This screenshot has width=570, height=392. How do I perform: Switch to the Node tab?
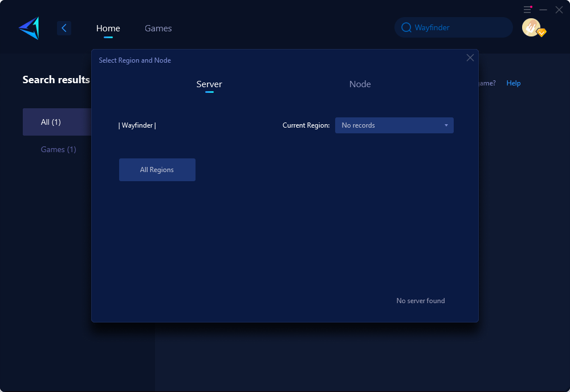pos(360,84)
